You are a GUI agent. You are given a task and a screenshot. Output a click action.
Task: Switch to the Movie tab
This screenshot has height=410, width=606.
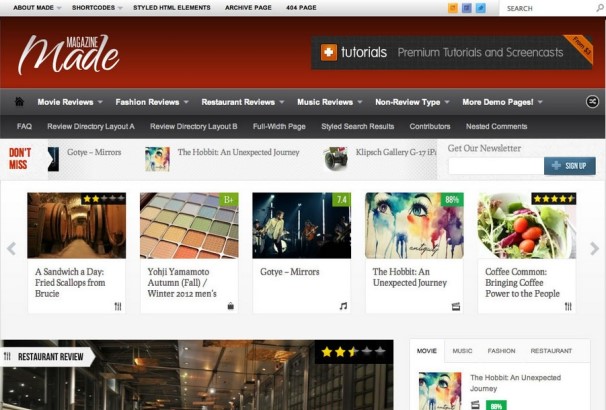point(427,351)
